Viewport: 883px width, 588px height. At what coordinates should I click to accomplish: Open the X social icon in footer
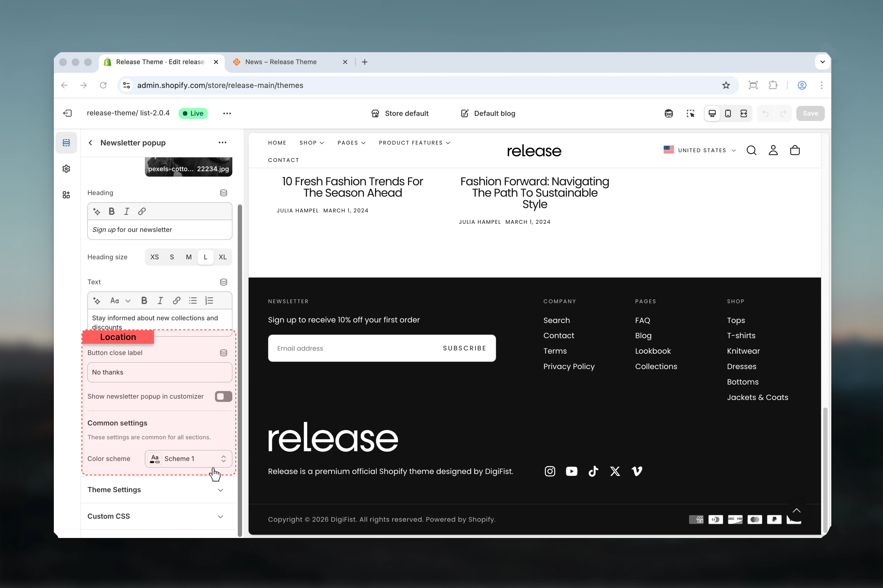coord(615,471)
